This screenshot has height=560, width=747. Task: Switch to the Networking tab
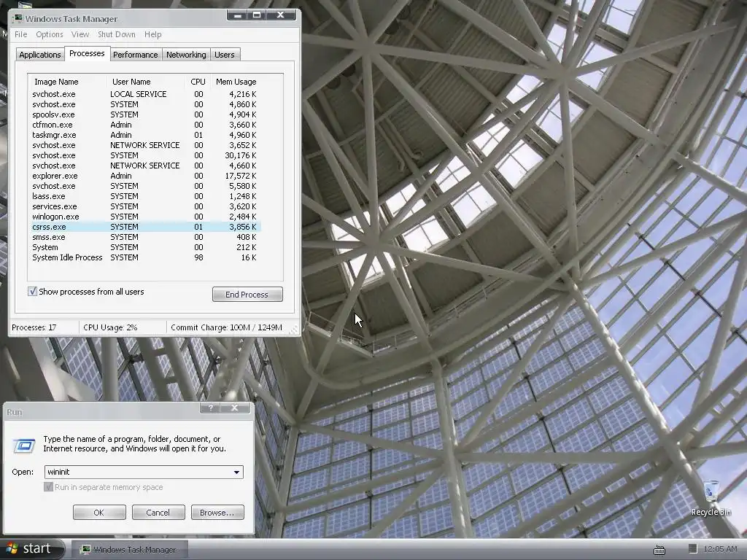point(186,54)
